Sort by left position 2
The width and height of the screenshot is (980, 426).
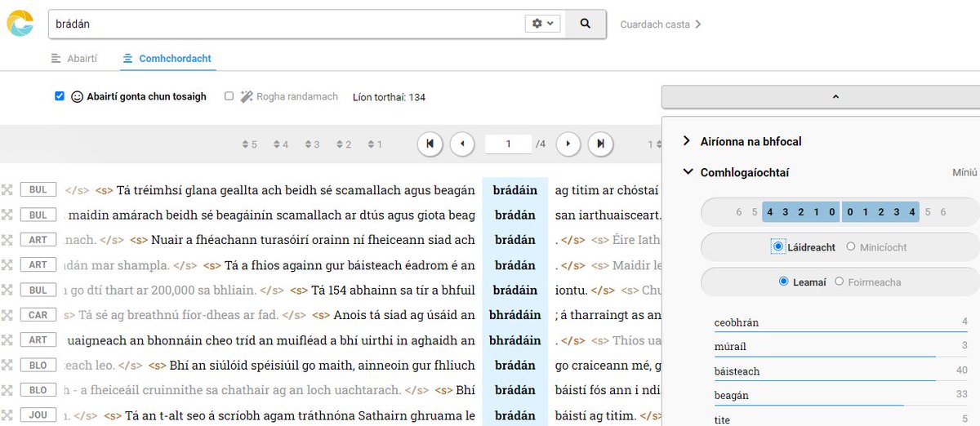tap(344, 144)
